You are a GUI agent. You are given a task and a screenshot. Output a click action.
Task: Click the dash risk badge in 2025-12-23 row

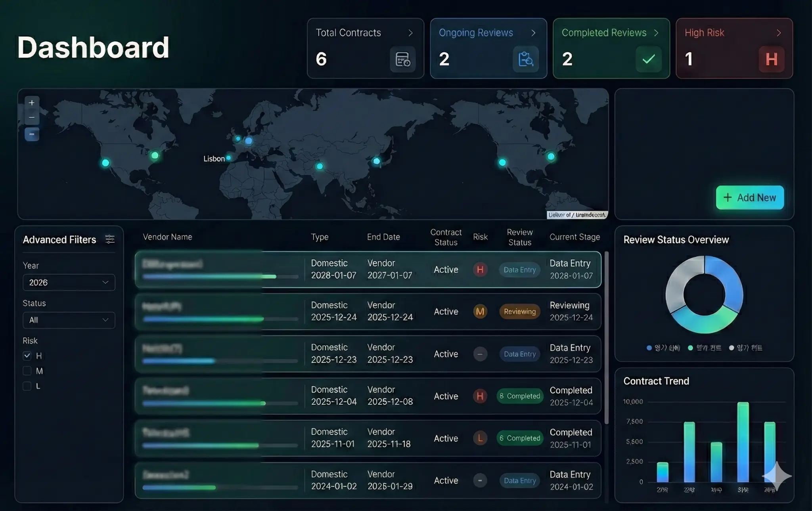pyautogui.click(x=480, y=354)
